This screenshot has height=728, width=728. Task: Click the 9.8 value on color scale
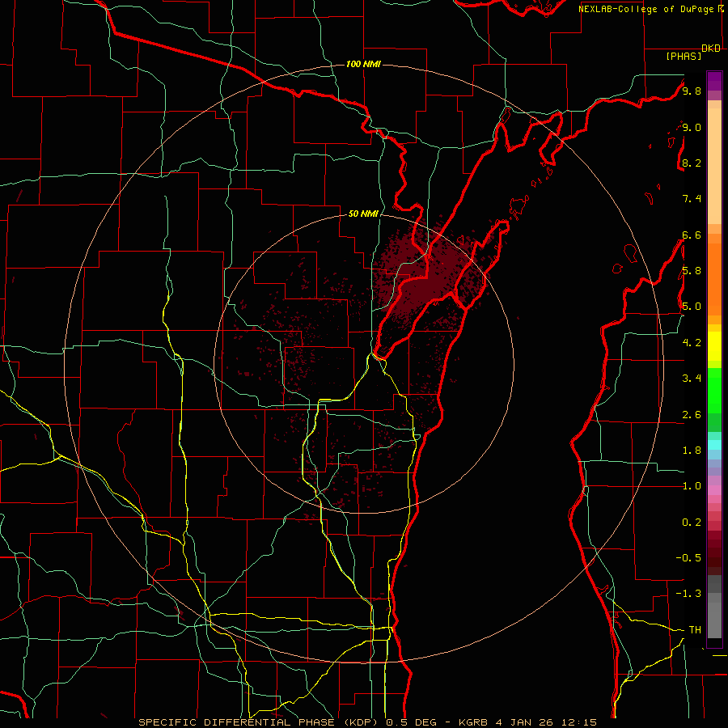pos(692,91)
